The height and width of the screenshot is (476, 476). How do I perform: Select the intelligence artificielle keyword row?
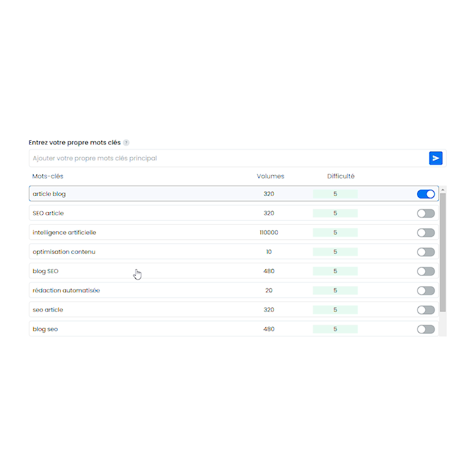pyautogui.click(x=234, y=233)
